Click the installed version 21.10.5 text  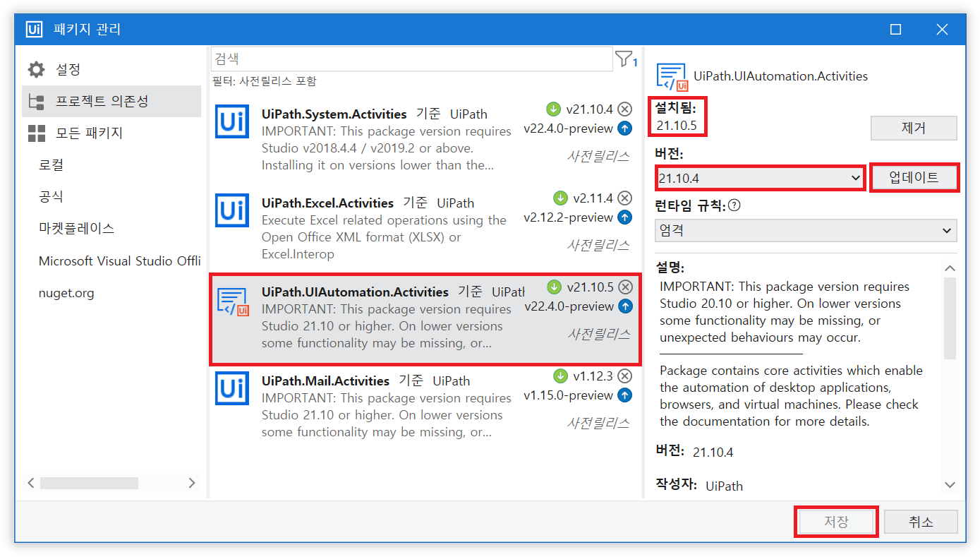(677, 125)
